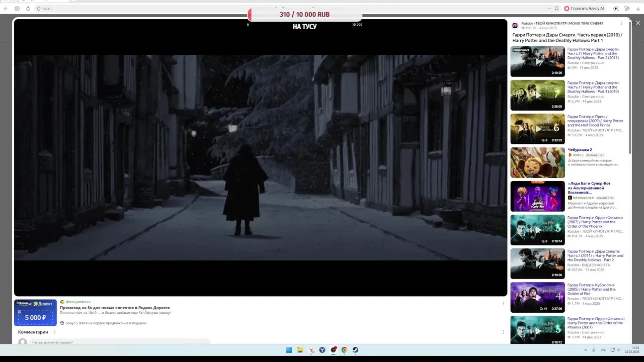Open Rutube › ТВОЙ КИНОТЕАТР MOVIE TIME CINEMA link
The height and width of the screenshot is (362, 644).
(x=562, y=23)
